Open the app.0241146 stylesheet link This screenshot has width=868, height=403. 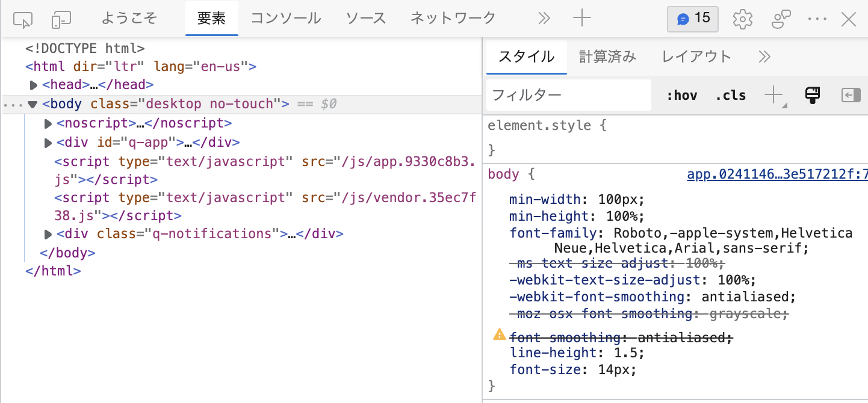(x=777, y=174)
